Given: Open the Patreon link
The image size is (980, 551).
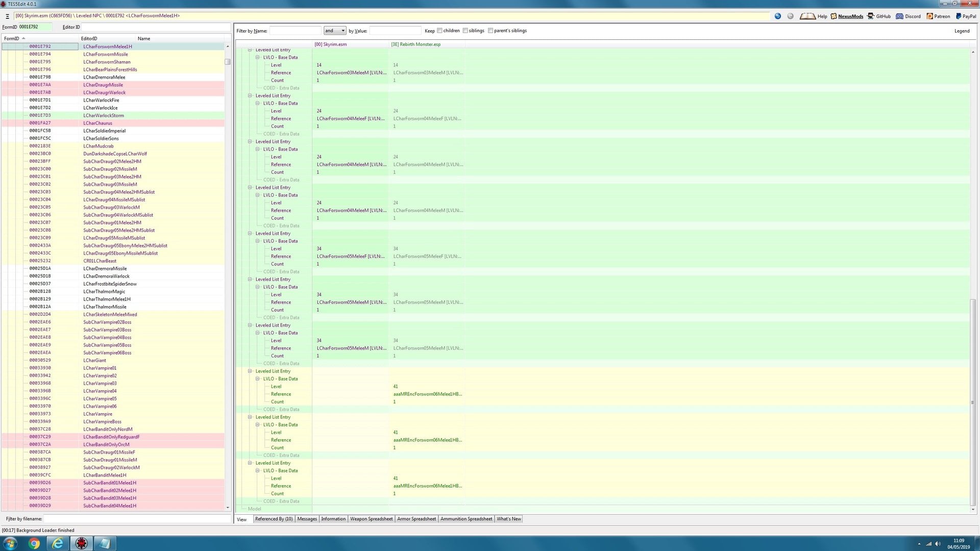Looking at the screenshot, I should [x=938, y=16].
